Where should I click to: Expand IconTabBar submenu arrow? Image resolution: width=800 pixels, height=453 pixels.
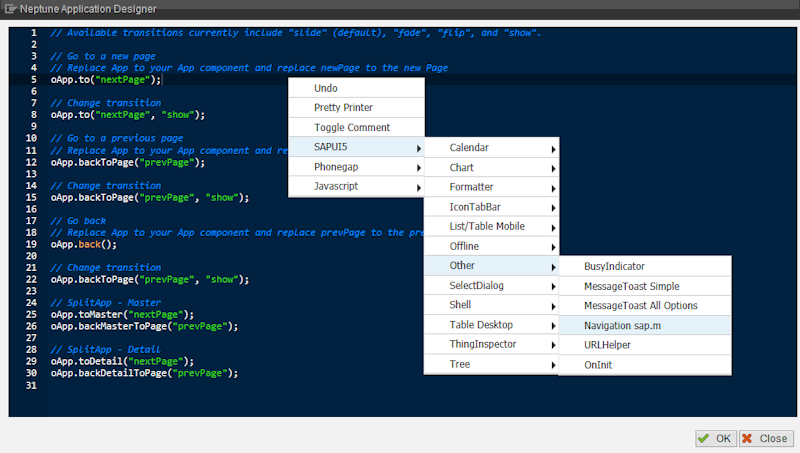click(554, 208)
